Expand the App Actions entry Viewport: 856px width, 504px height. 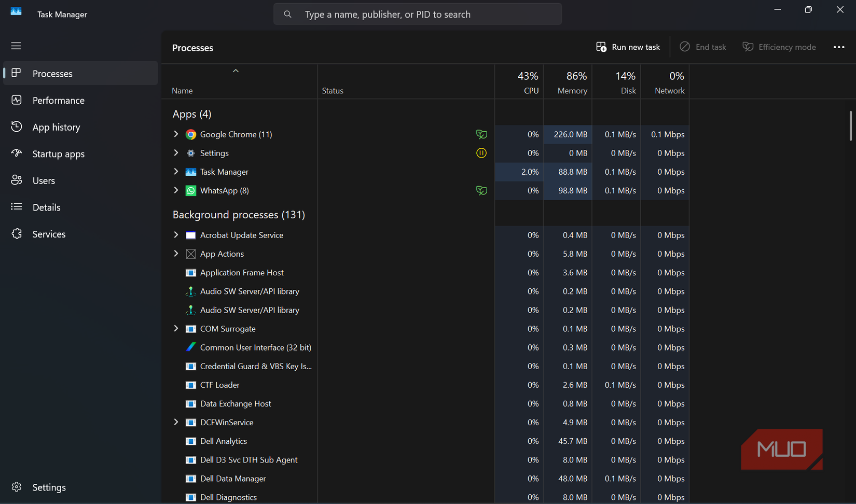(176, 253)
